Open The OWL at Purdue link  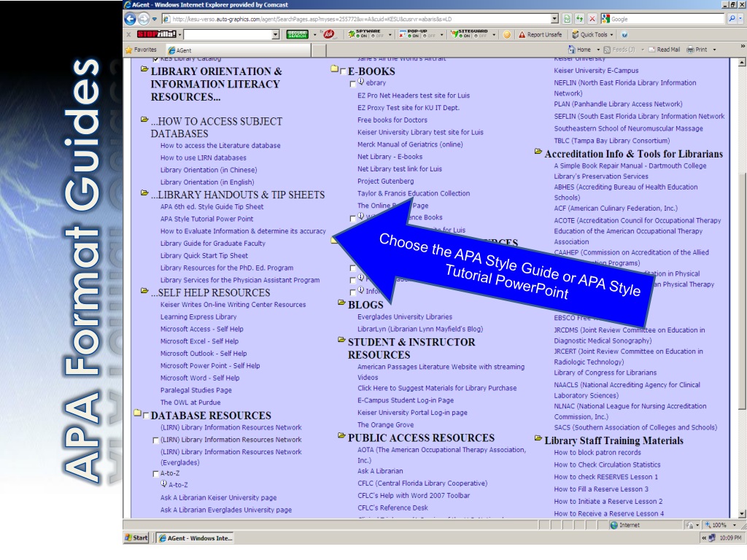point(190,402)
